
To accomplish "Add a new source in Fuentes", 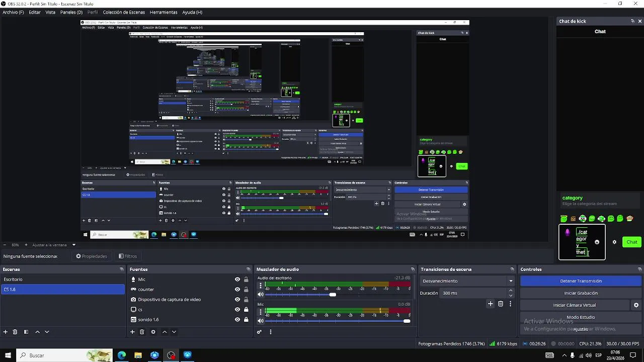I will click(132, 332).
